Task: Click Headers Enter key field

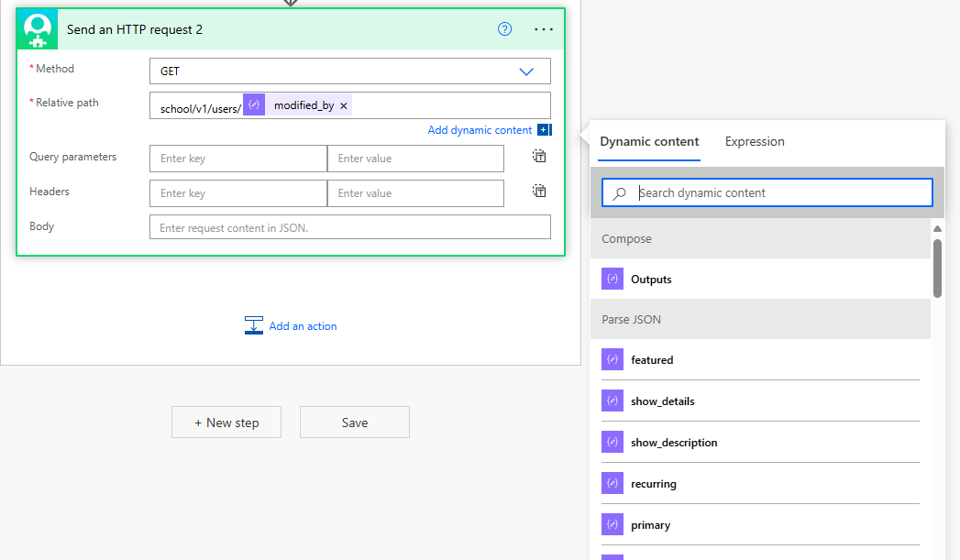Action: [x=238, y=193]
